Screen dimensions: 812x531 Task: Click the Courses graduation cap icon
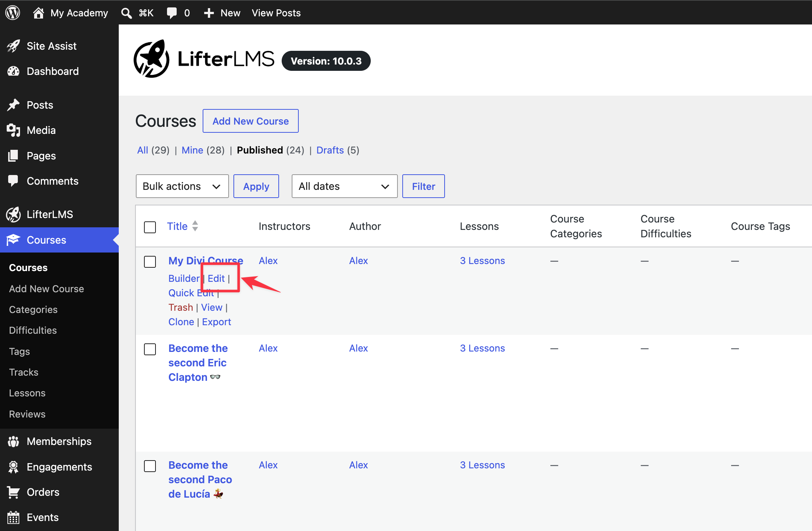(x=13, y=240)
